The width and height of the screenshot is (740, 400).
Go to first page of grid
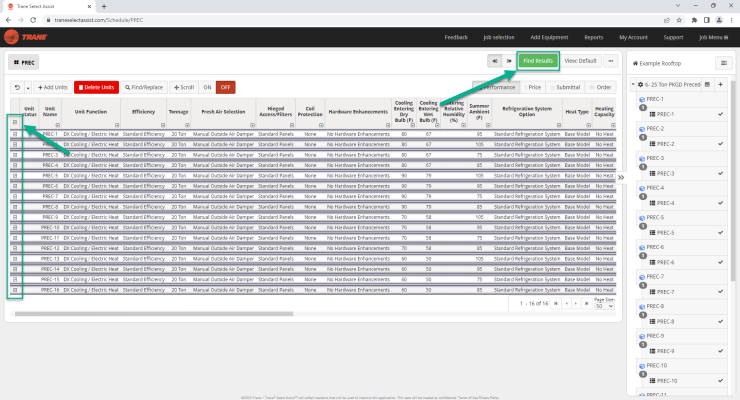point(556,304)
